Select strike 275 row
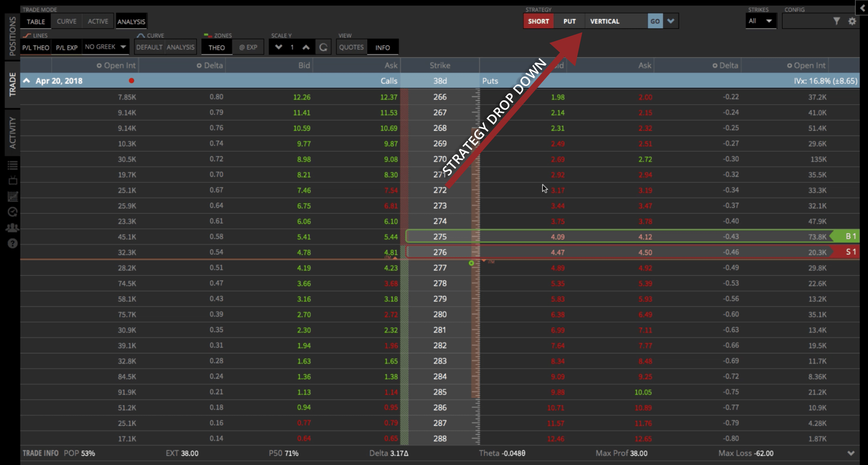Screen dimensions: 868x465 pos(632,237)
